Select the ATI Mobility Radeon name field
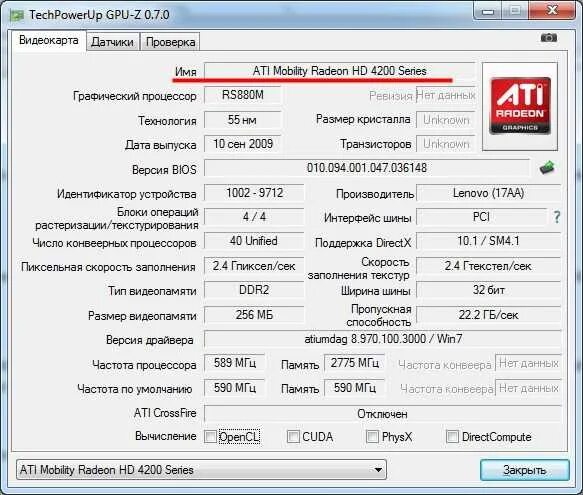 tap(339, 71)
